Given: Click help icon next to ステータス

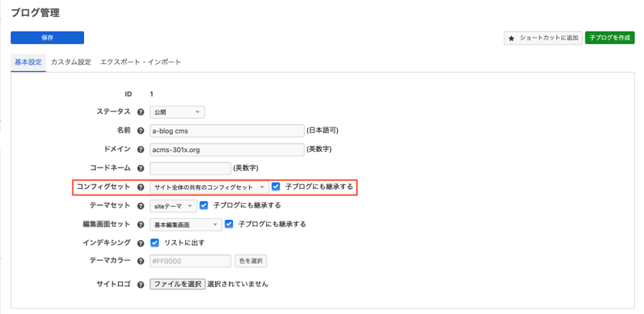Looking at the screenshot, I should pos(140,113).
